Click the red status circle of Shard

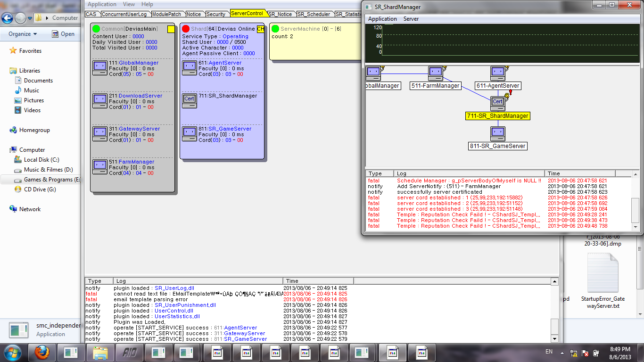pos(186,29)
